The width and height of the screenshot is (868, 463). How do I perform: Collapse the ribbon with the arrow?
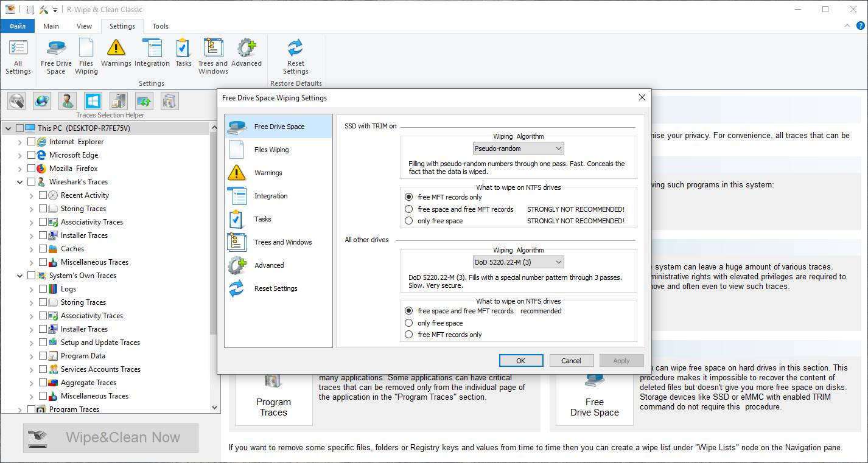pos(847,26)
